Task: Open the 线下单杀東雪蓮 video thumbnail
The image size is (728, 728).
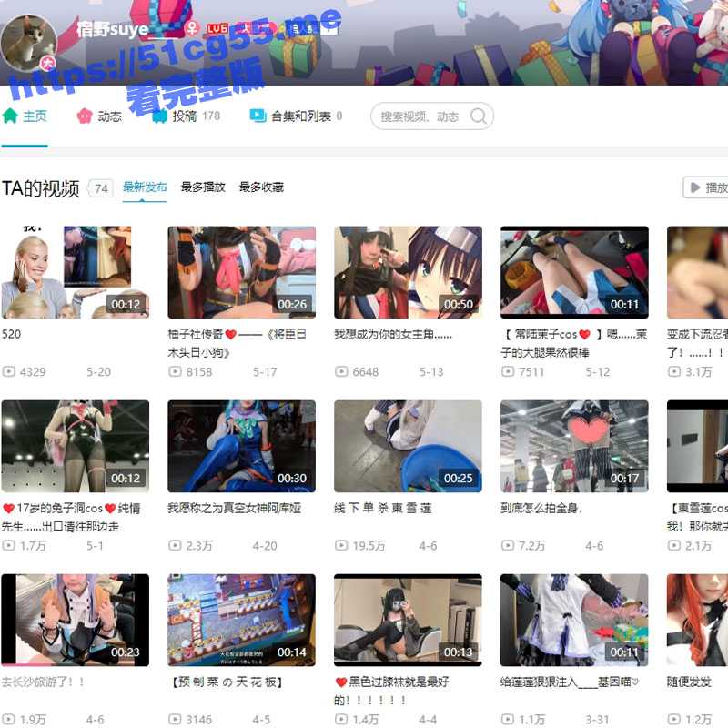Action: coord(406,446)
